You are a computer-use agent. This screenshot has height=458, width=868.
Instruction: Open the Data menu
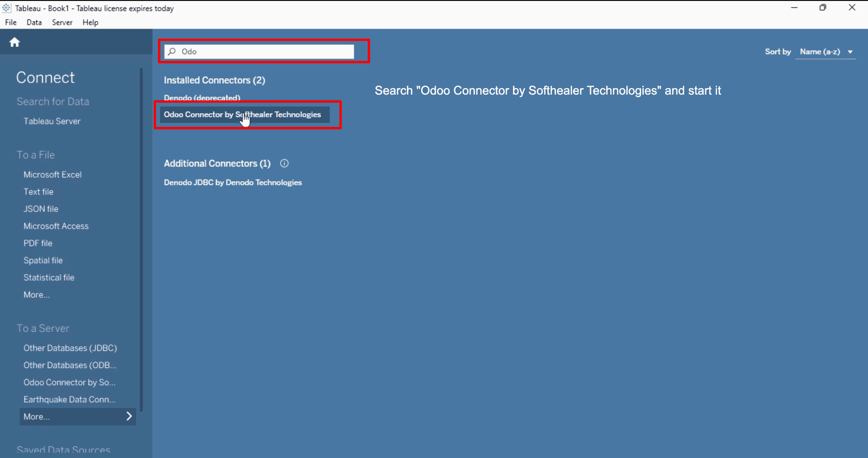pyautogui.click(x=34, y=23)
